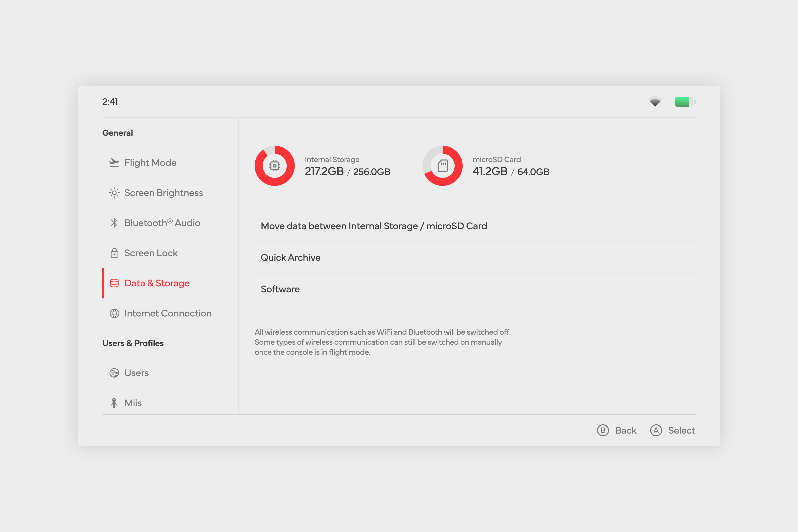Click the Users face icon
The height and width of the screenshot is (532, 798).
click(x=114, y=373)
